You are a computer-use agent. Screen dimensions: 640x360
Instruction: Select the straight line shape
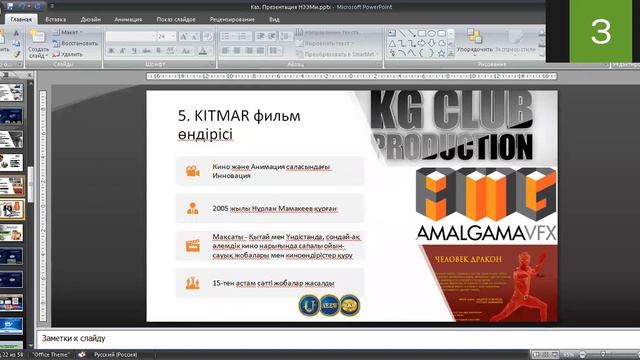click(x=402, y=33)
